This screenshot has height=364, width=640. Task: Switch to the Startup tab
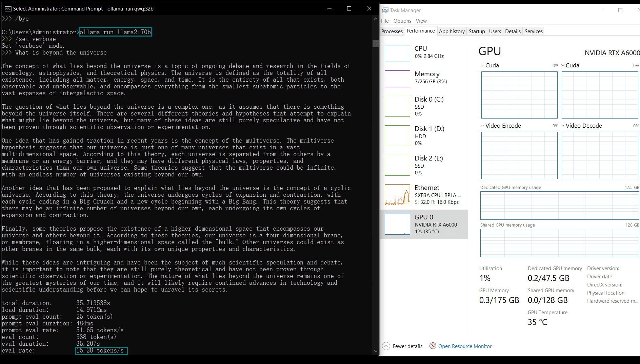(x=477, y=31)
